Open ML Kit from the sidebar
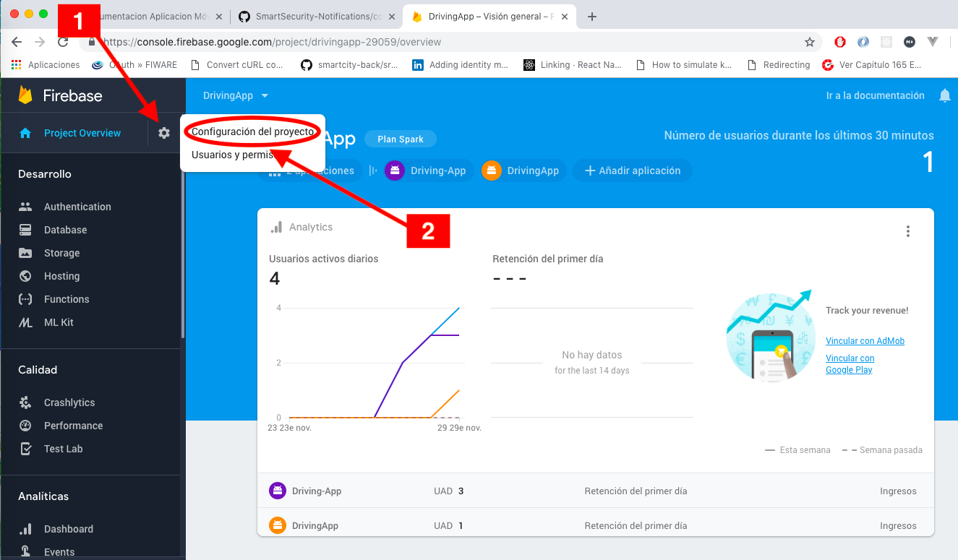 click(59, 322)
